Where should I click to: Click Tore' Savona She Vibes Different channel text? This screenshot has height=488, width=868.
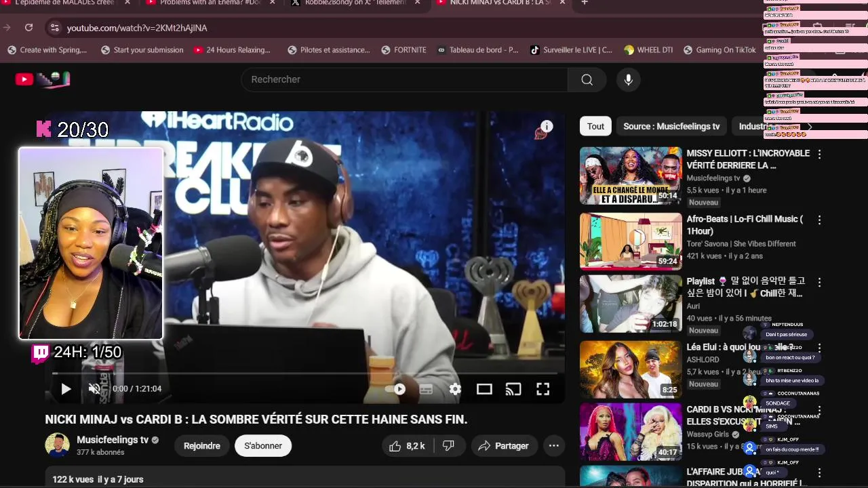point(741,244)
